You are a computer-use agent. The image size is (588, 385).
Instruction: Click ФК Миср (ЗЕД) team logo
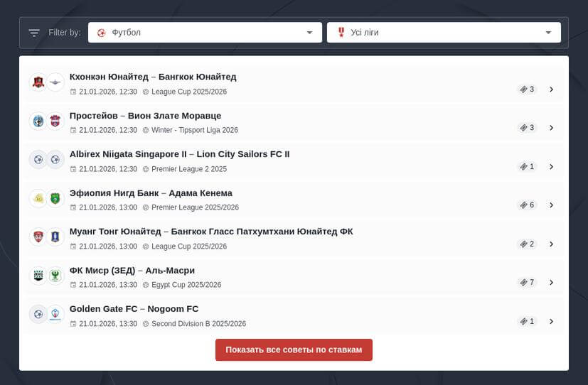point(38,276)
